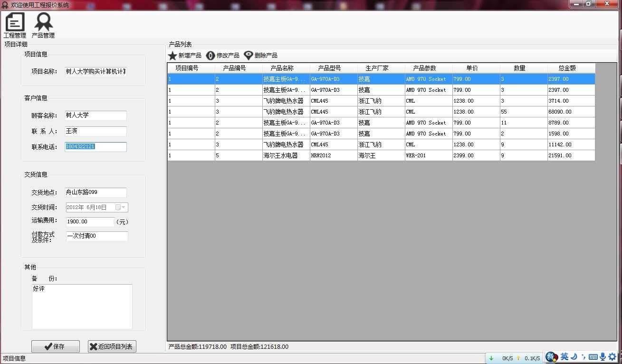Click 产品总金额:119718.00 summary text
The image size is (622, 364).
(x=198, y=347)
